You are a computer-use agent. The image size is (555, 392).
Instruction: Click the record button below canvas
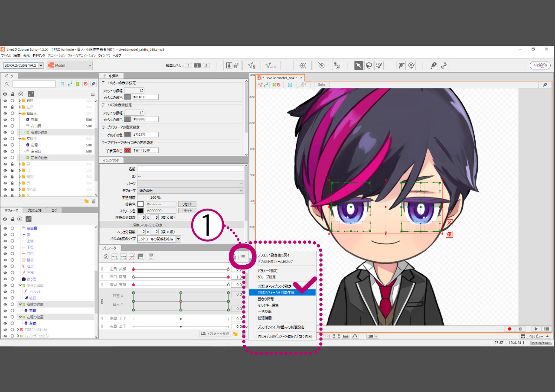[x=510, y=329]
